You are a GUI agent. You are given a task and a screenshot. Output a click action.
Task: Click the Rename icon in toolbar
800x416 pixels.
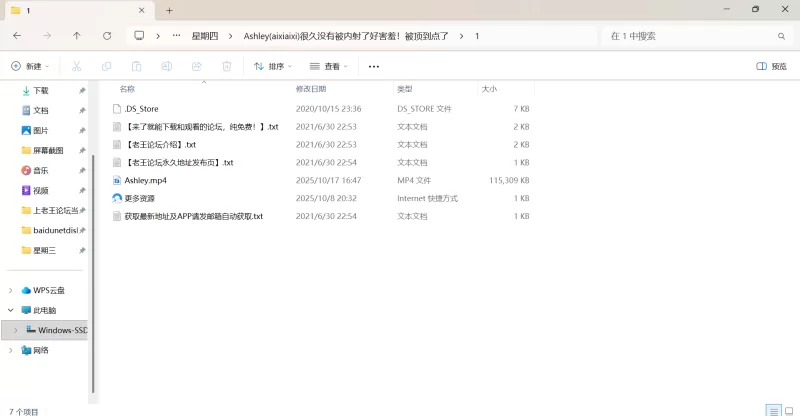pyautogui.click(x=166, y=66)
